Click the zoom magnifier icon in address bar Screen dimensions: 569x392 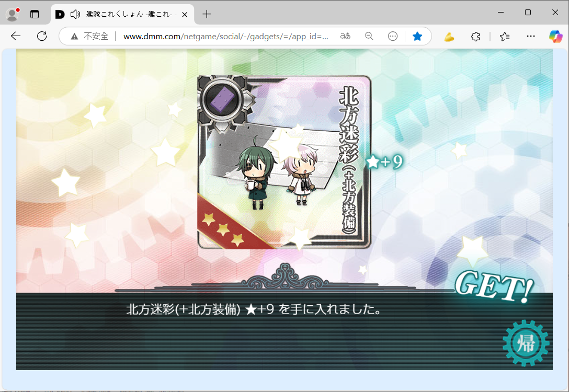coord(369,36)
